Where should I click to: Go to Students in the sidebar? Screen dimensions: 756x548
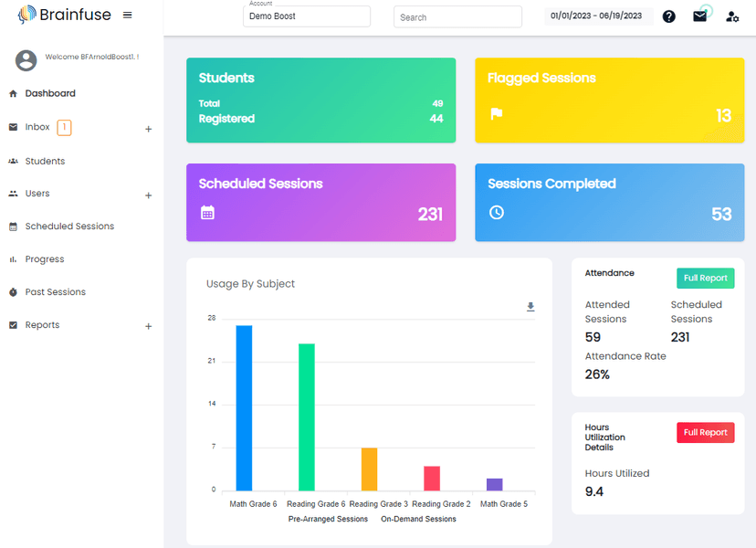[x=45, y=162]
